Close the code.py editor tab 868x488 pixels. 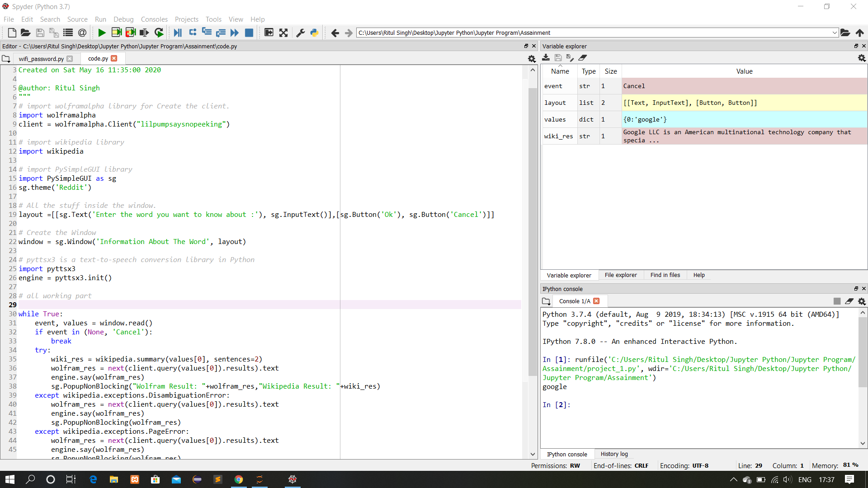pos(114,58)
